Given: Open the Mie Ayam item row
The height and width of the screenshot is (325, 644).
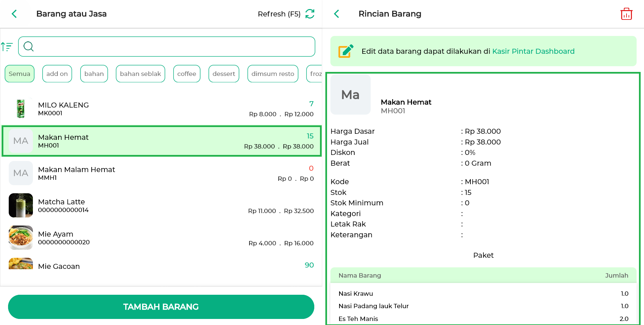Looking at the screenshot, I should (x=161, y=238).
